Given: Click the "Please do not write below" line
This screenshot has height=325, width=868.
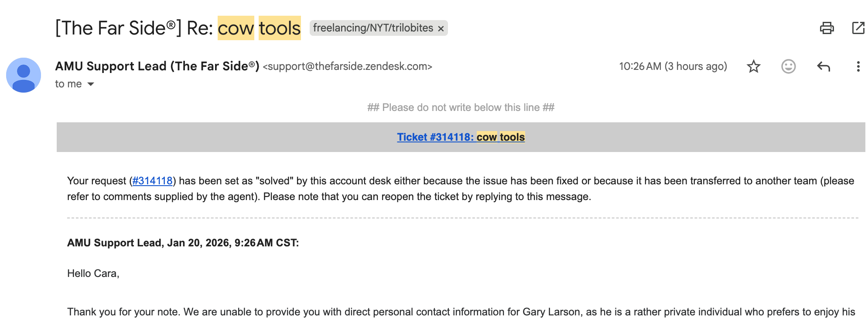Looking at the screenshot, I should [x=461, y=107].
